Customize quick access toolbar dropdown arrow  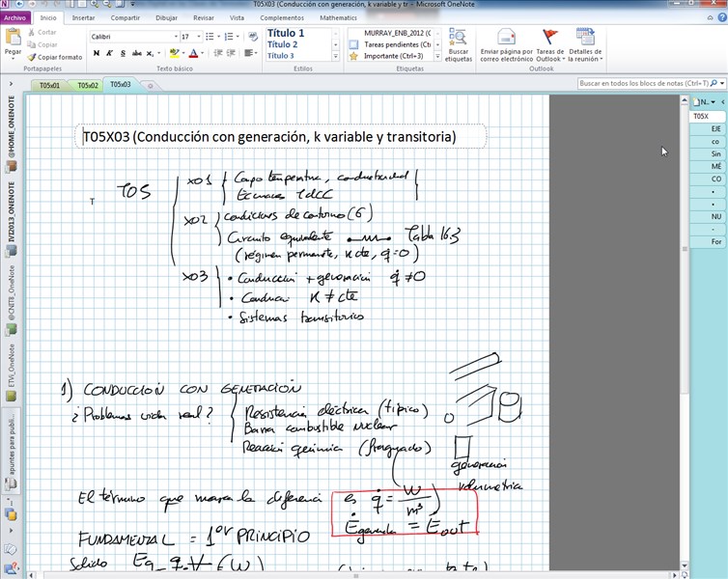click(132, 4)
